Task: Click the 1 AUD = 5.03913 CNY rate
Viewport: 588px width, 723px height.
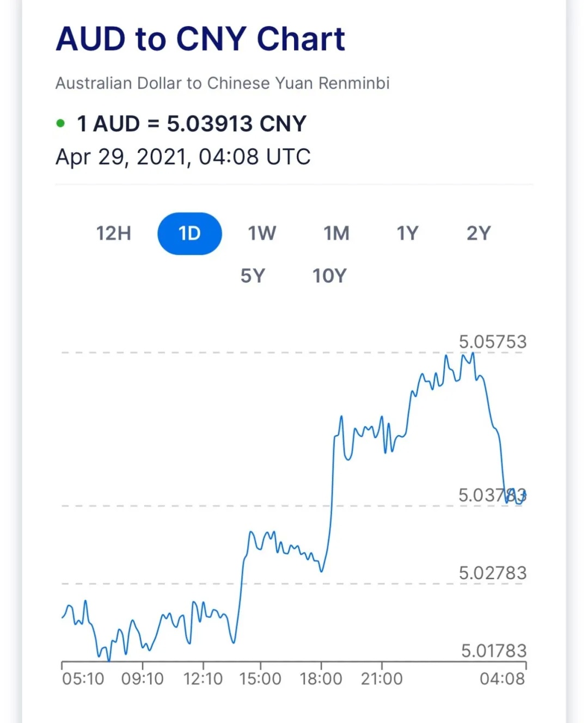Action: point(192,124)
